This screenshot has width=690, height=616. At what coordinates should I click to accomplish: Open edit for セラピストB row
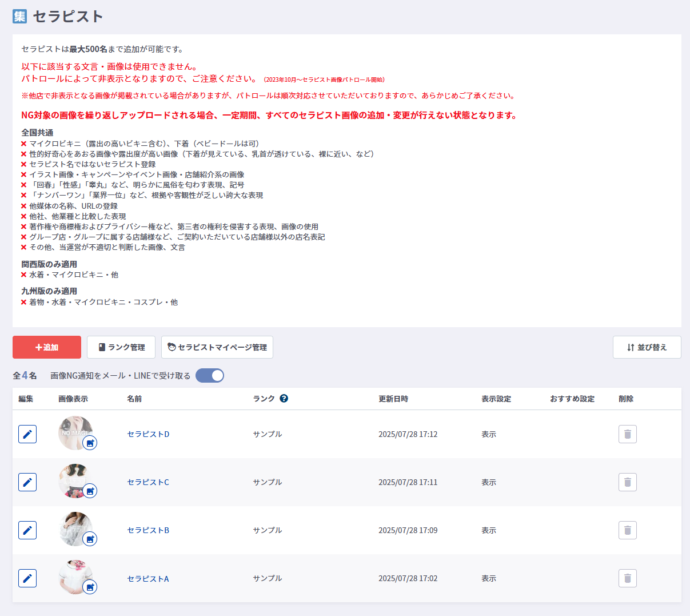pyautogui.click(x=27, y=530)
